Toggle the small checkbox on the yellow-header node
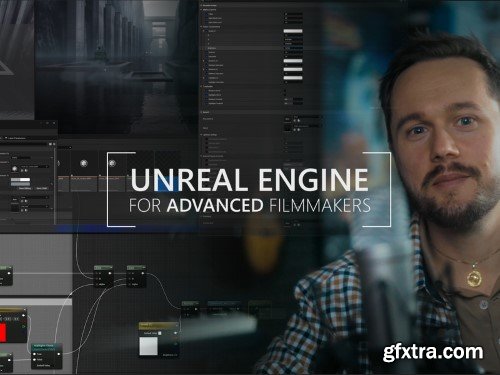Viewport: 500px width, 375px height. click(x=160, y=333)
